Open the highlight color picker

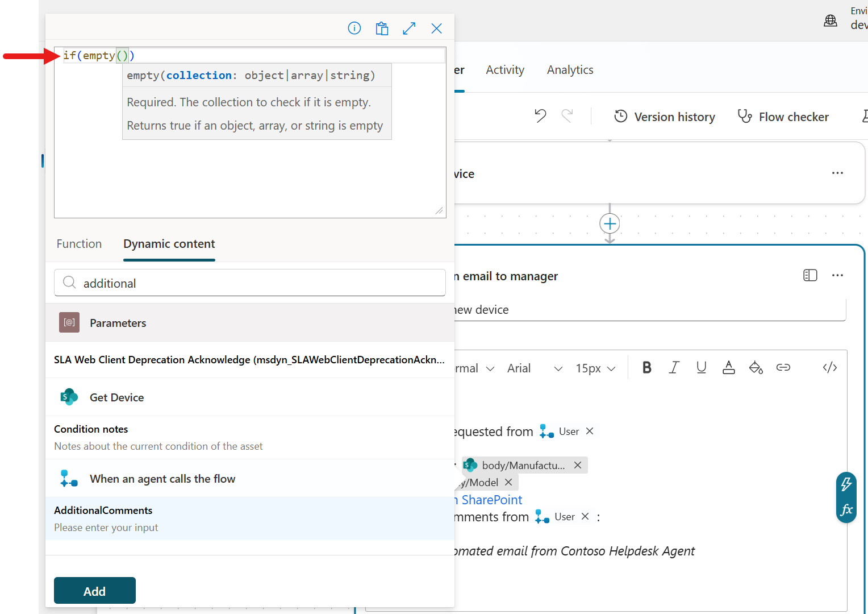[x=756, y=368]
